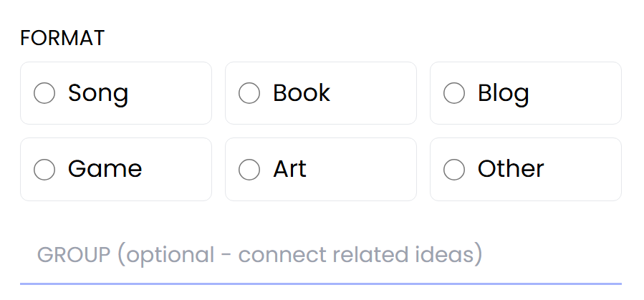Click empty area inside Song card
The height and width of the screenshot is (300, 644).
pos(172,93)
